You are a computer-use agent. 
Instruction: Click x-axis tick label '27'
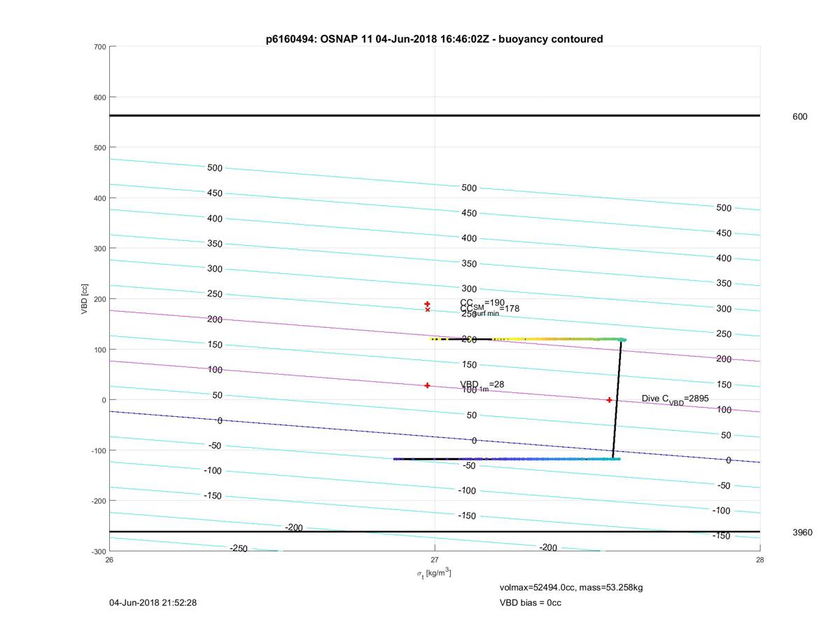click(435, 560)
